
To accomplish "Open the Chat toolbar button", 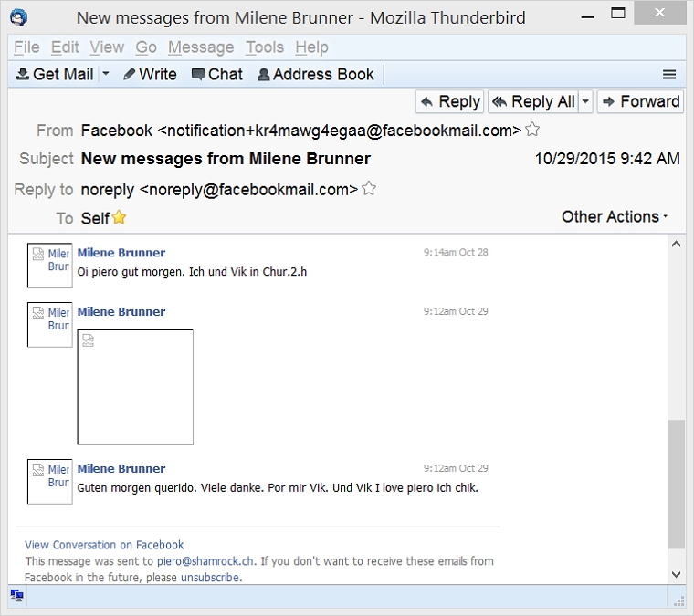I will click(x=216, y=75).
